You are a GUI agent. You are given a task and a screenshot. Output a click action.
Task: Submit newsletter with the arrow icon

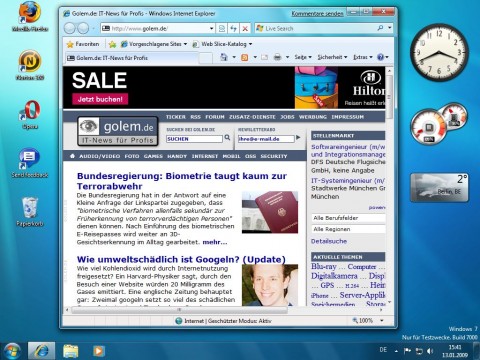[x=298, y=137]
